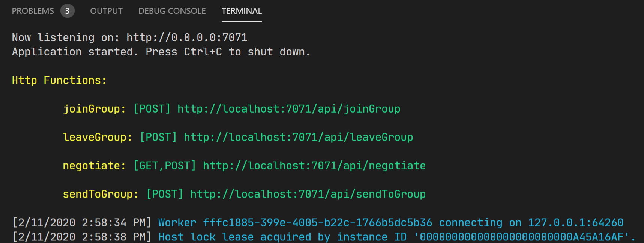The width and height of the screenshot is (644, 243).
Task: Open the OUTPUT tab
Action: (x=106, y=11)
